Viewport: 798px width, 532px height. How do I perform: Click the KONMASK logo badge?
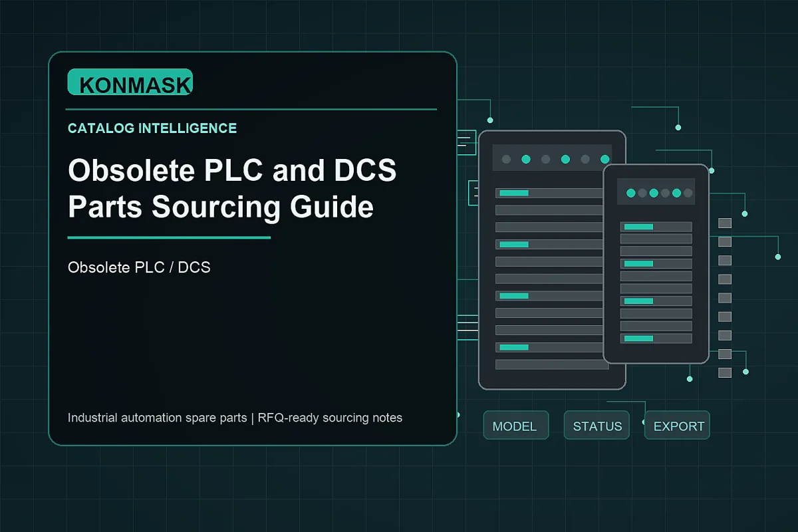coord(130,82)
